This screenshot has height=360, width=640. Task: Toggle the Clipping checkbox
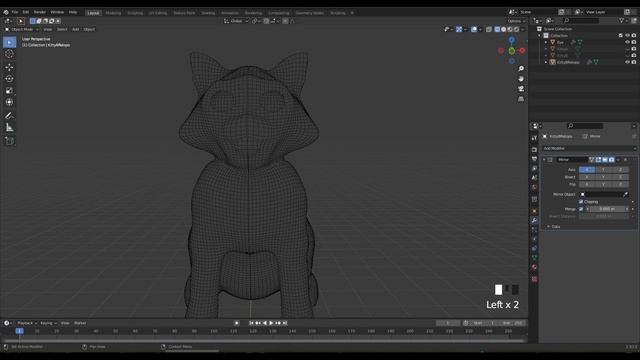(x=581, y=202)
